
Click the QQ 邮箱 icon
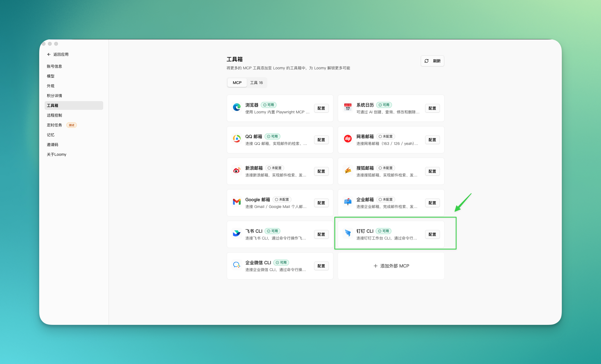coord(237,138)
